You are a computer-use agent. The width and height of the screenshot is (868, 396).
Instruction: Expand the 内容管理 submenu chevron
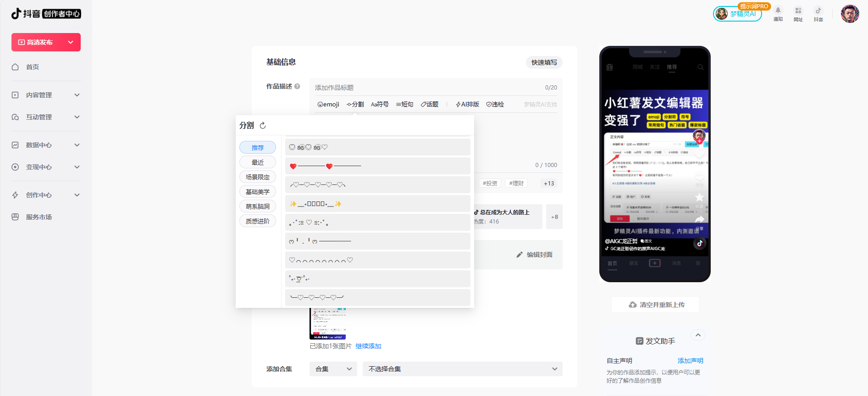pos(77,95)
